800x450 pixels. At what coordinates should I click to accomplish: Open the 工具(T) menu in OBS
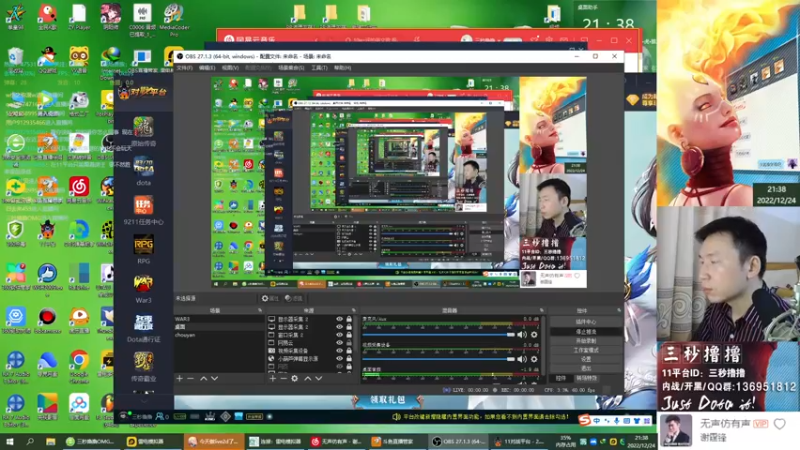click(319, 67)
